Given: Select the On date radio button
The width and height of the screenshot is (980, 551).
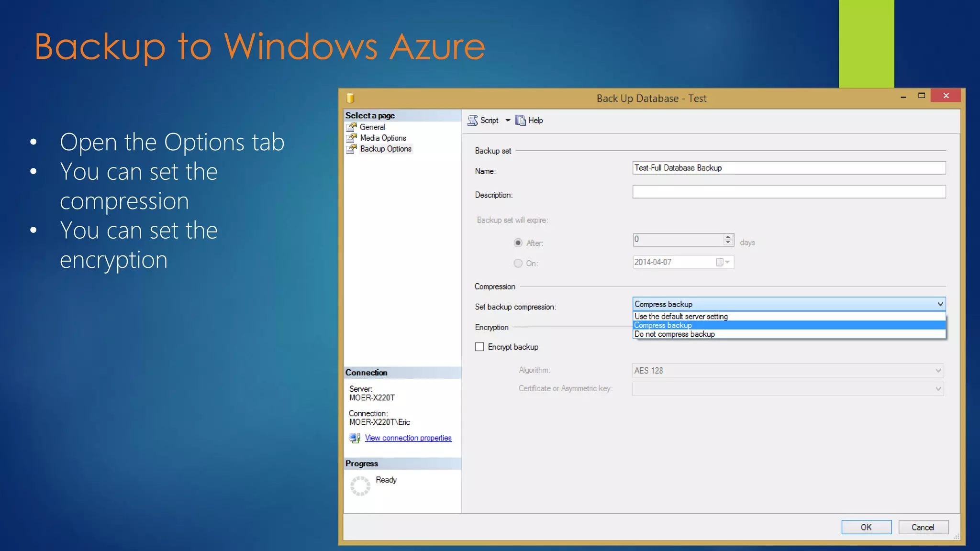Looking at the screenshot, I should 518,263.
